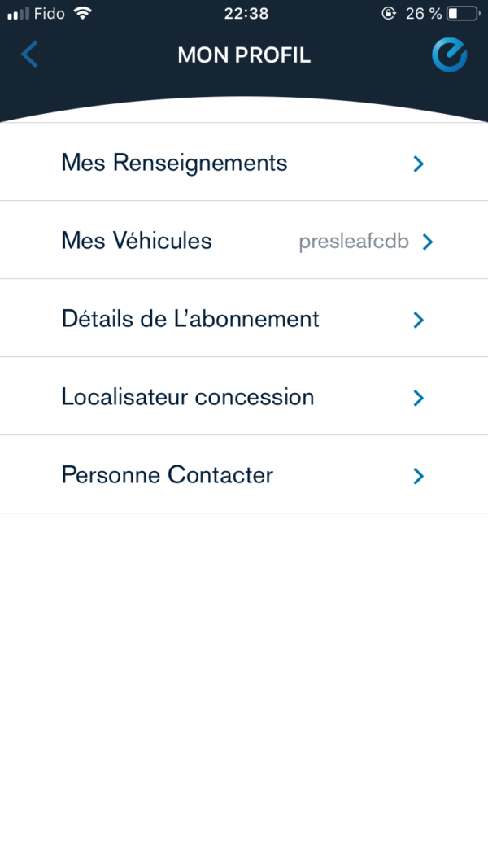Tap the battery icon in status bar
Viewport: 488px width, 868px height.
[x=463, y=13]
